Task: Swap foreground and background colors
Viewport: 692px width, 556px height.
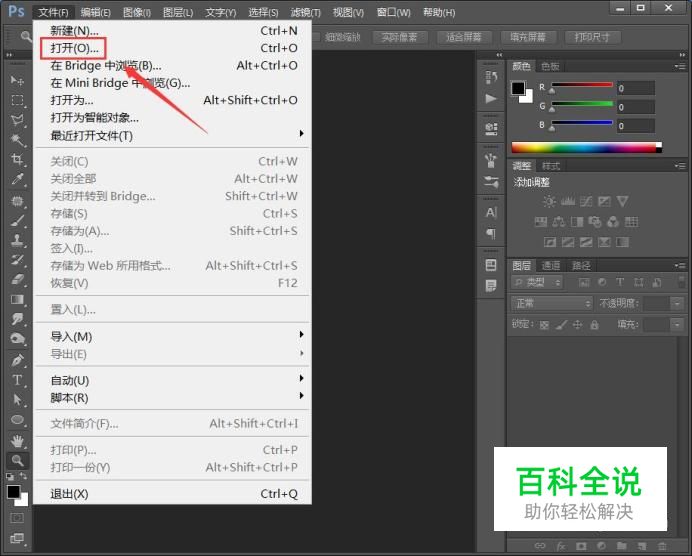Action: (x=23, y=476)
